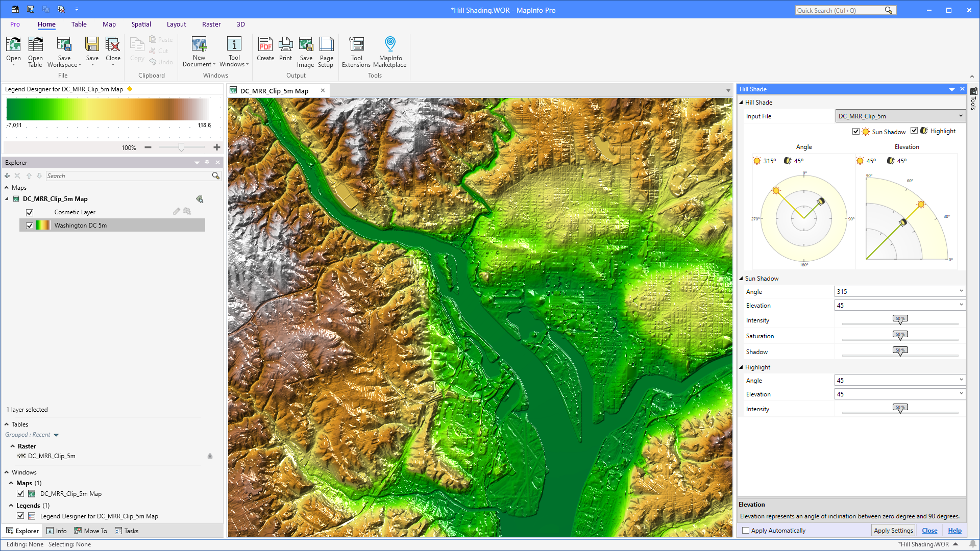The image size is (980, 551).
Task: Uncheck Highlight checkbox in Hill Shade
Action: coord(914,131)
